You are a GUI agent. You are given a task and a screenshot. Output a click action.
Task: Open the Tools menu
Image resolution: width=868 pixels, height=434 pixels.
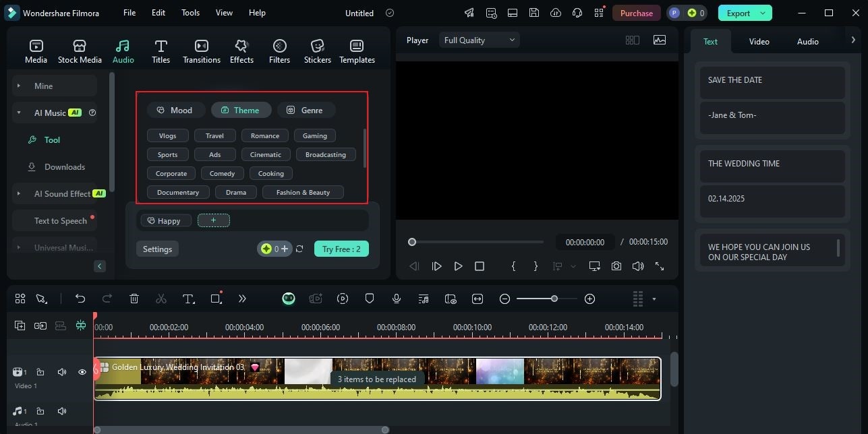[x=190, y=13]
